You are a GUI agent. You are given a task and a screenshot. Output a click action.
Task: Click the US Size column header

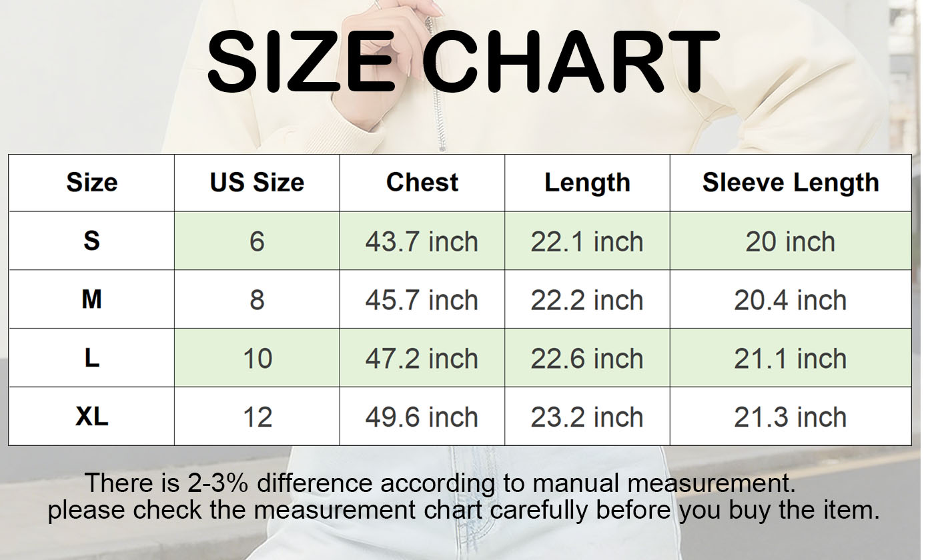[257, 183]
